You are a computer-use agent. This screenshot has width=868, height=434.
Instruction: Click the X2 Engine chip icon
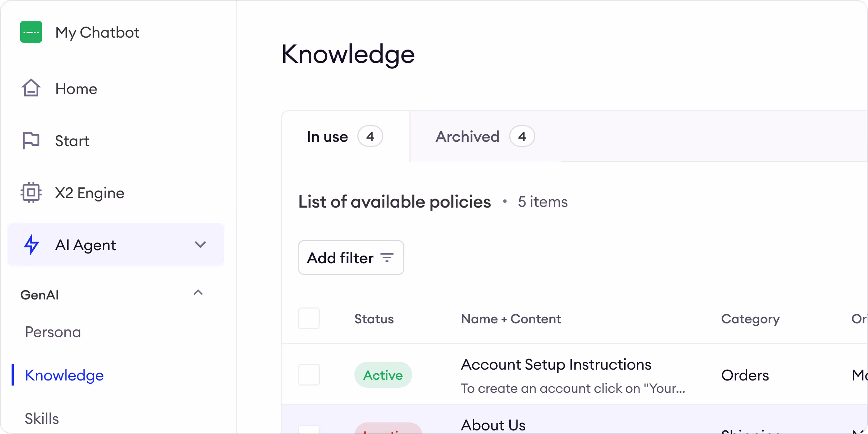pyautogui.click(x=31, y=192)
